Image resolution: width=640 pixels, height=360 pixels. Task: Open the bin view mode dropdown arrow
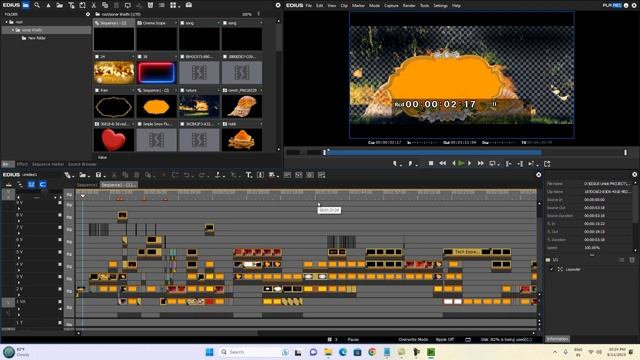point(178,6)
